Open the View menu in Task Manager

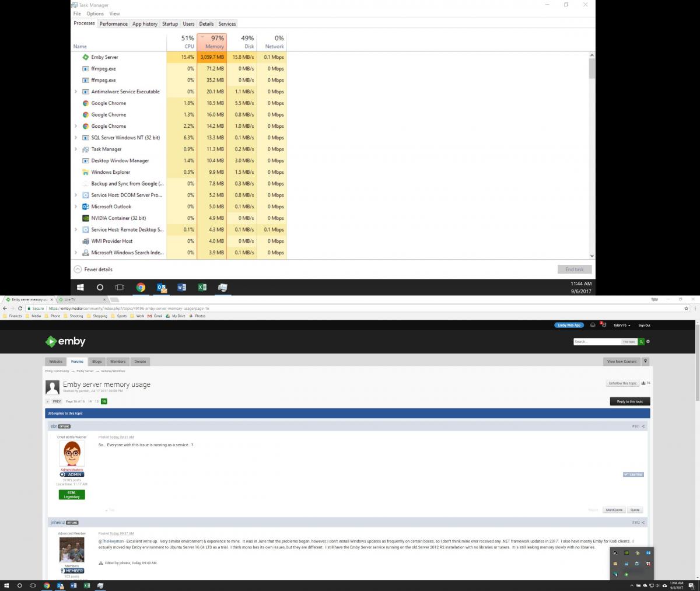click(115, 13)
